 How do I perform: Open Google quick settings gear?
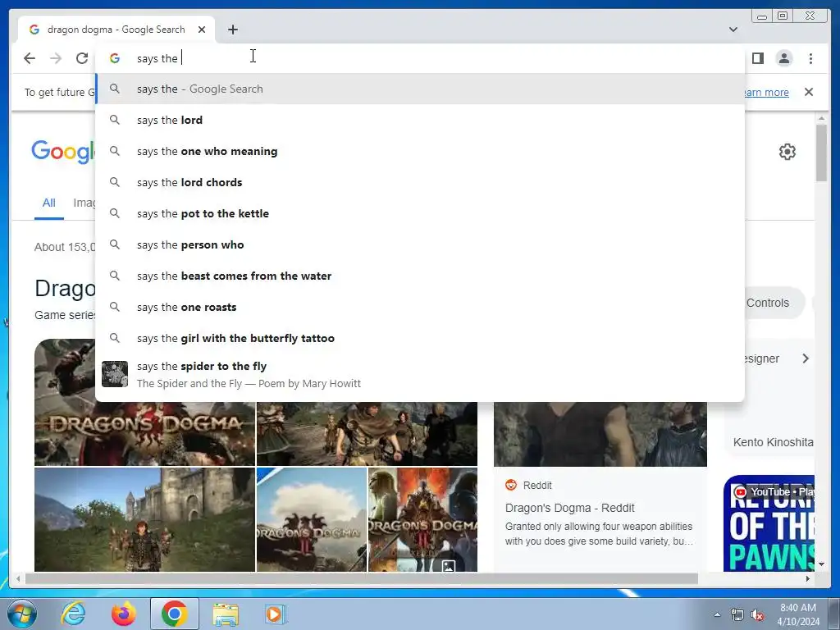tap(787, 152)
